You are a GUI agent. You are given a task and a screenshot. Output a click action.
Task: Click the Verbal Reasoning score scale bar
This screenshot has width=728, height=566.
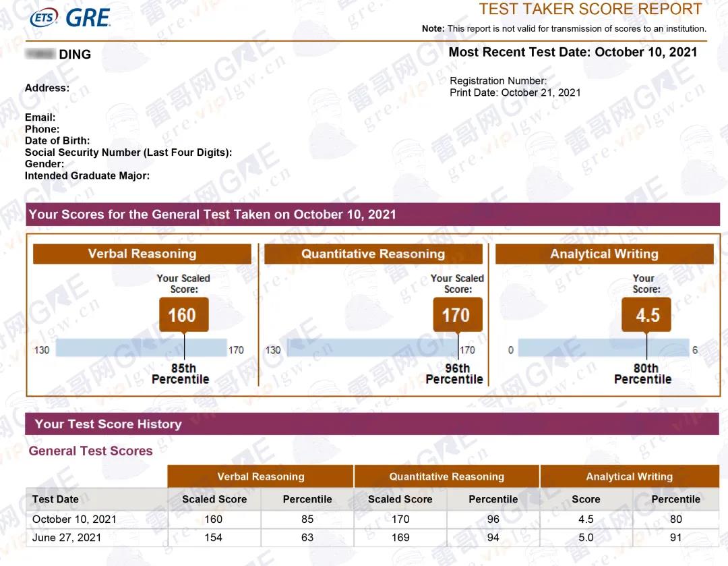(141, 347)
